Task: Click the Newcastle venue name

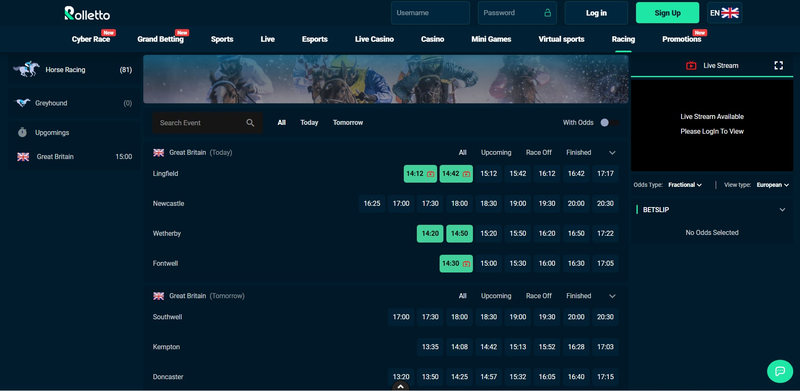Action: pos(168,204)
